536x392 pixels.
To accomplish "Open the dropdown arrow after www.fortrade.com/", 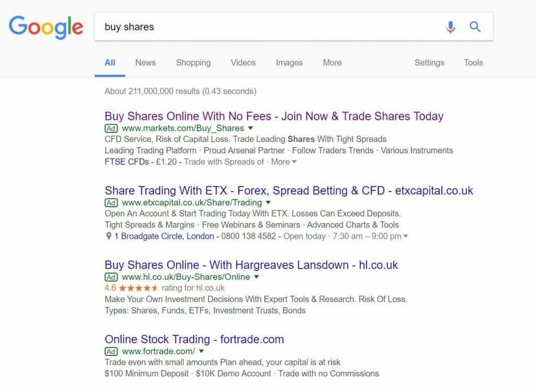I will (x=202, y=351).
